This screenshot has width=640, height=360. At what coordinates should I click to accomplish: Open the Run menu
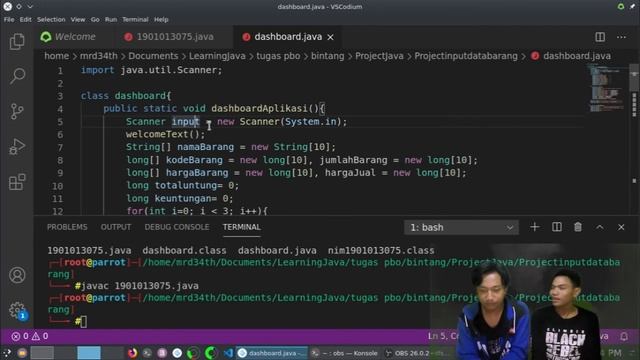[111, 20]
